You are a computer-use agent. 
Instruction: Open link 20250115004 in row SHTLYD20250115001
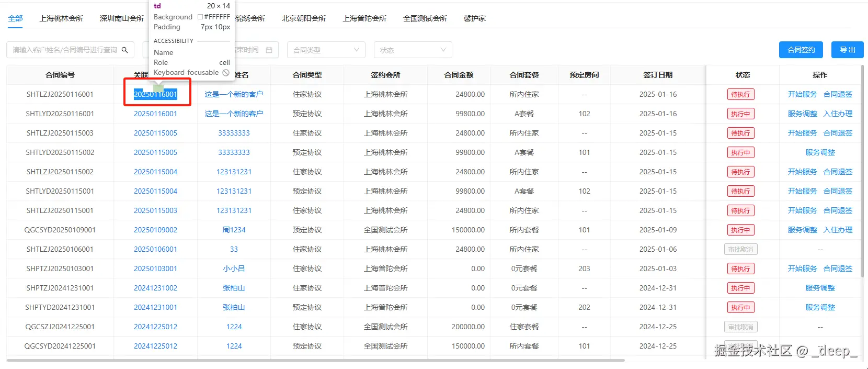155,191
